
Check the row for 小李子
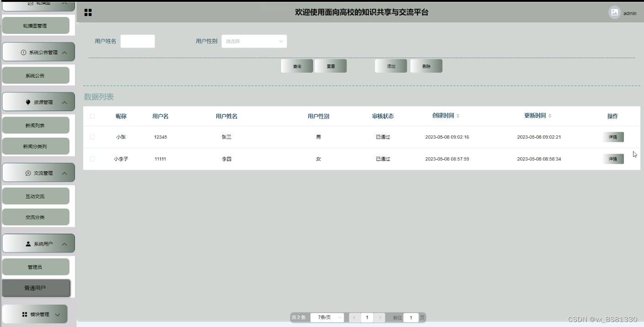pos(92,159)
